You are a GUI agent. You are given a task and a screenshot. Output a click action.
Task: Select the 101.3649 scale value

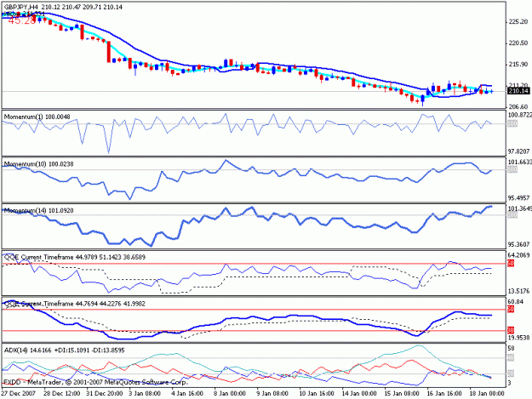[x=520, y=208]
